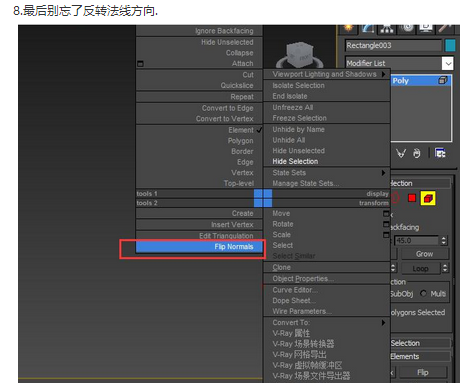Click the Poly modifier stack type icon
The width and height of the screenshot is (466, 383).
443,80
